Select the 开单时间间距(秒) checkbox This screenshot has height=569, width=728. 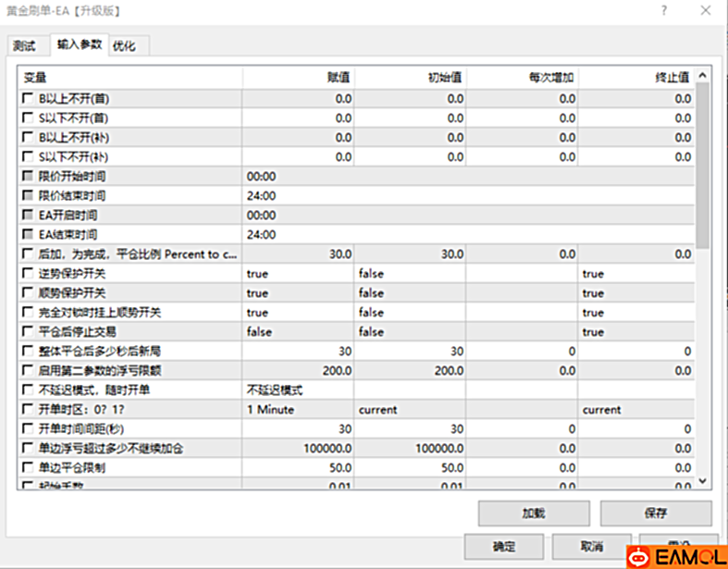tap(27, 429)
